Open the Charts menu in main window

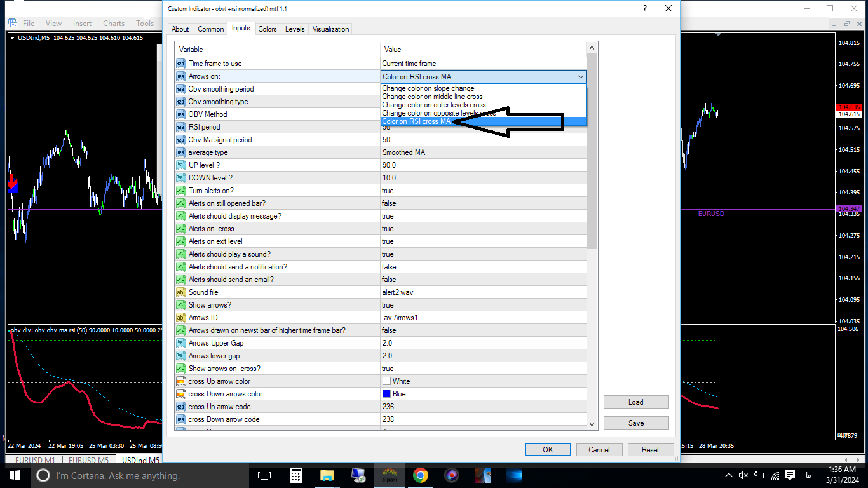tap(114, 24)
